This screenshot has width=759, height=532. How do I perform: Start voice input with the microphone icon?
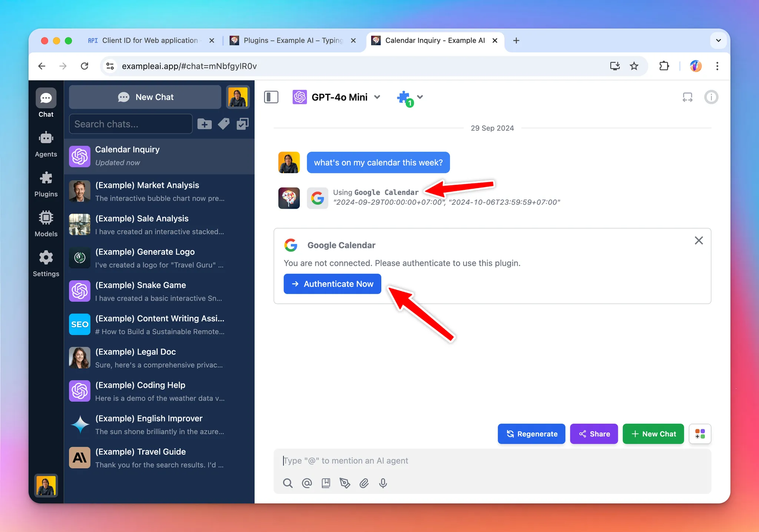click(383, 483)
